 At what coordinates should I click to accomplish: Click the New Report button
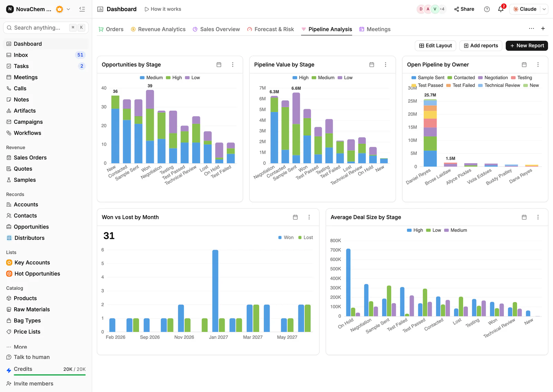527,46
